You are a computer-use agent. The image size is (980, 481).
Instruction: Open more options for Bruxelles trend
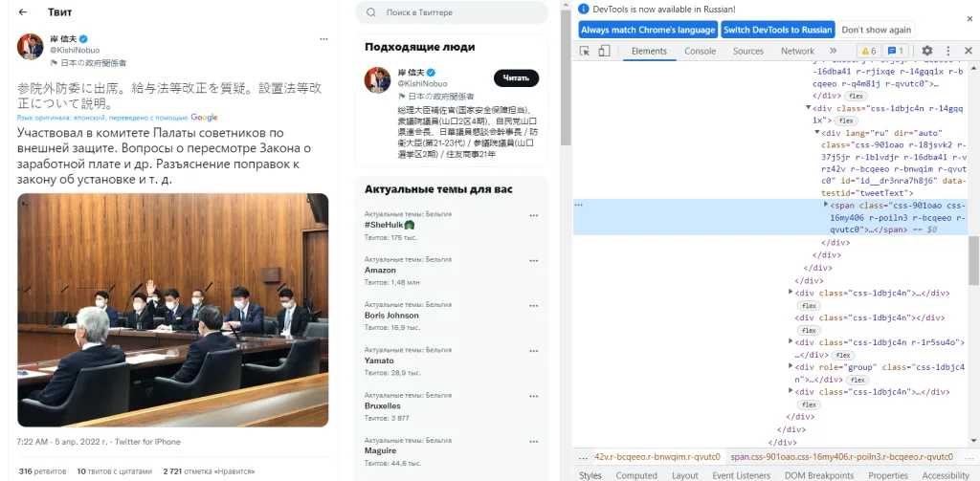[534, 396]
